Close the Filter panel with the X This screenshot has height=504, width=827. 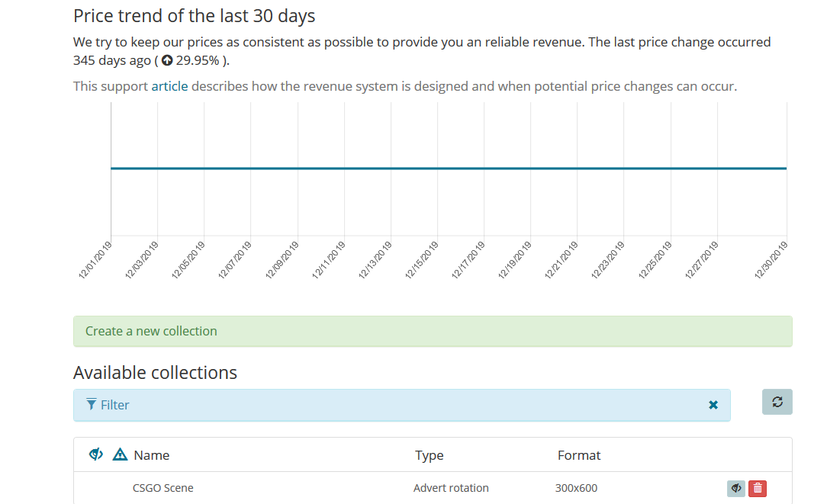pyautogui.click(x=713, y=405)
